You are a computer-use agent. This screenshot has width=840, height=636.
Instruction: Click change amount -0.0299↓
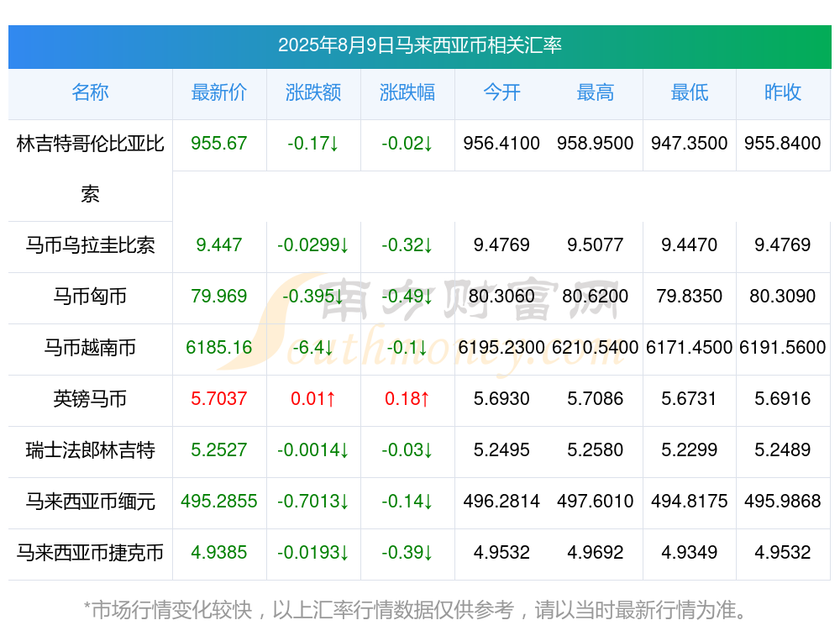click(313, 244)
